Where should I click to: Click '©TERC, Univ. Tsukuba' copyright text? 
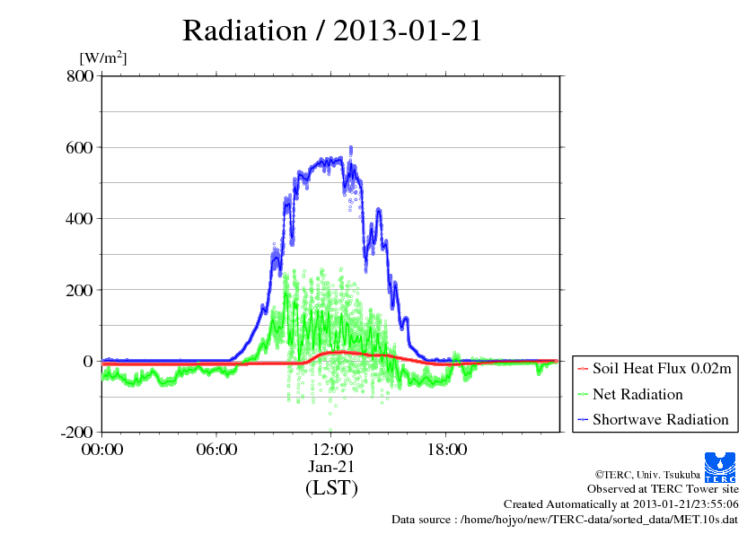(647, 475)
